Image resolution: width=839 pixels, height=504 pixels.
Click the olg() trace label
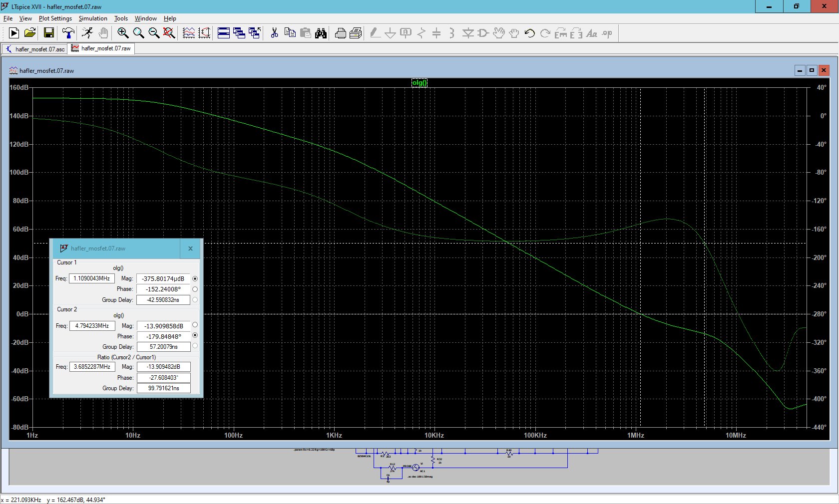pos(419,83)
